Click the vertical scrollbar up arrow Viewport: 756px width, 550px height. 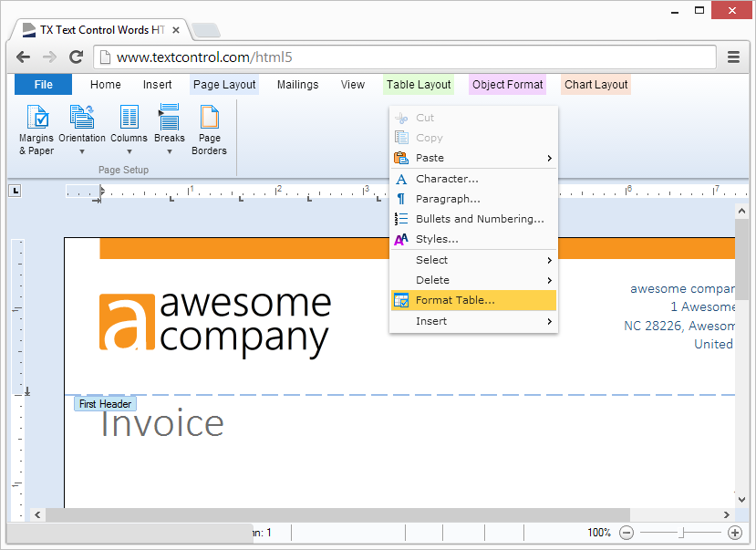click(x=741, y=211)
